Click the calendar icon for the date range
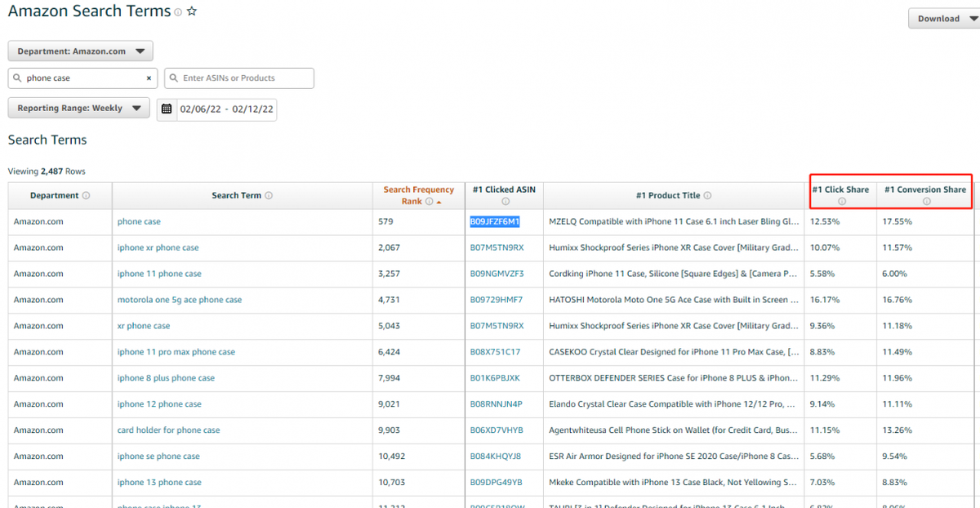This screenshot has height=508, width=980. point(167,109)
